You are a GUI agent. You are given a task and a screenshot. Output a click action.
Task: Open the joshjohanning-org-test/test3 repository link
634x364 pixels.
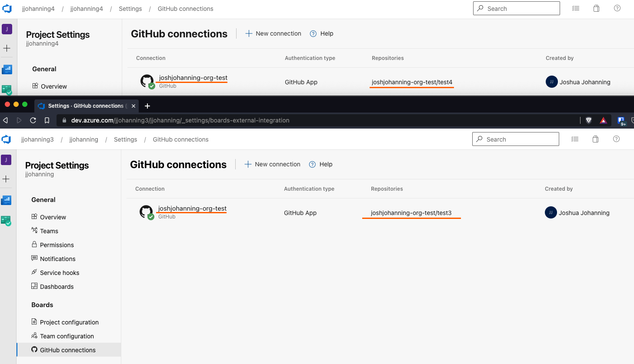point(411,212)
